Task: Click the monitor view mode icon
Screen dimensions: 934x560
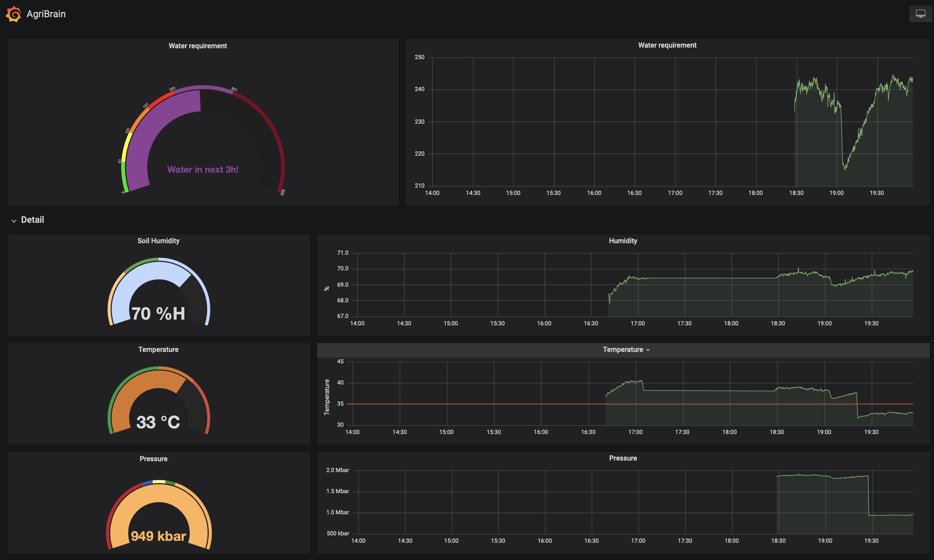Action: (920, 14)
